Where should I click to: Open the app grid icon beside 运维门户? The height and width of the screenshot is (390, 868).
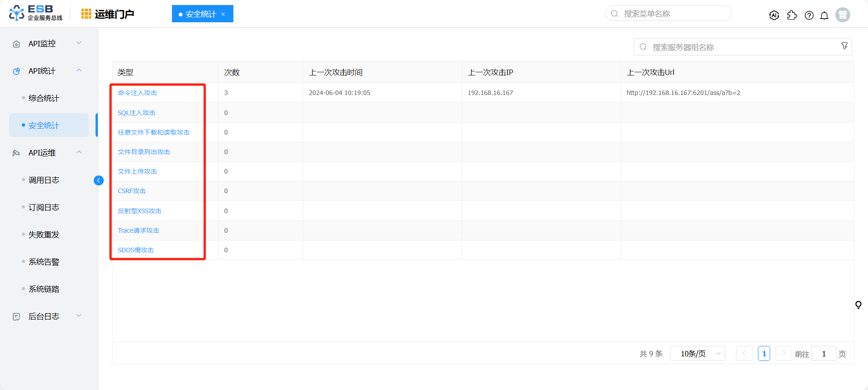(86, 14)
